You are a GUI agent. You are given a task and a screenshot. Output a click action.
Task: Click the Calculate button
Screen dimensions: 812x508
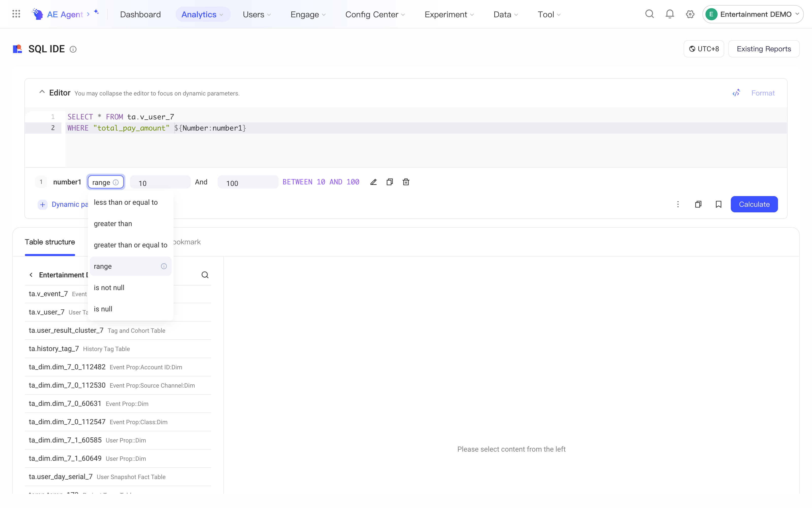754,204
